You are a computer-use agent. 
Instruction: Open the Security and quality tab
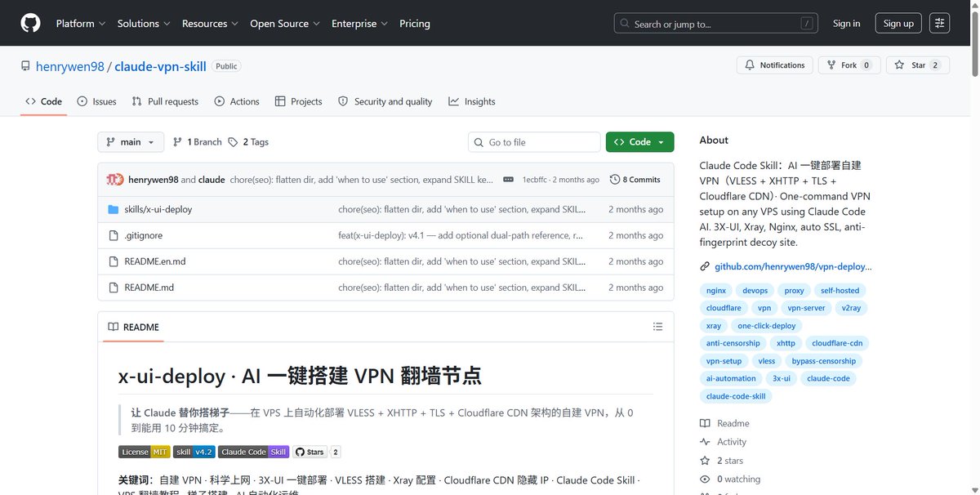(x=385, y=101)
